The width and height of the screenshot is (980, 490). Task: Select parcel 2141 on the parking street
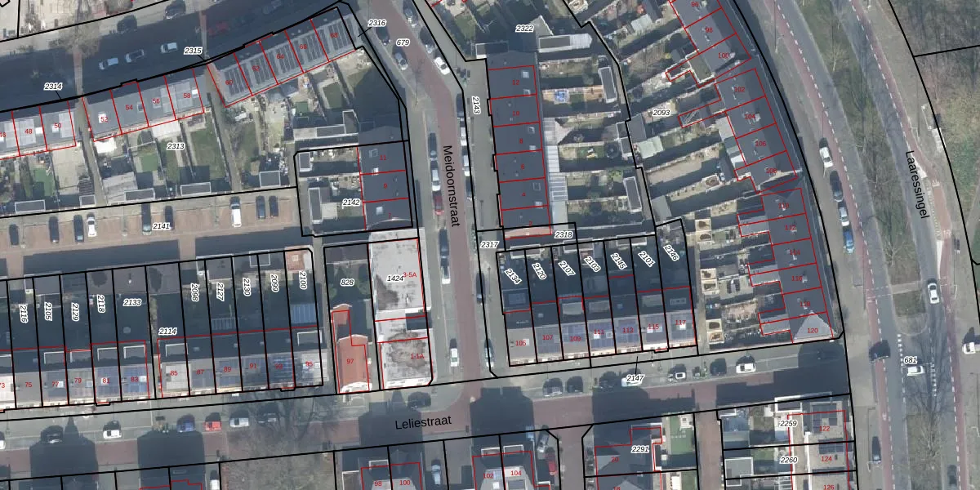click(162, 225)
